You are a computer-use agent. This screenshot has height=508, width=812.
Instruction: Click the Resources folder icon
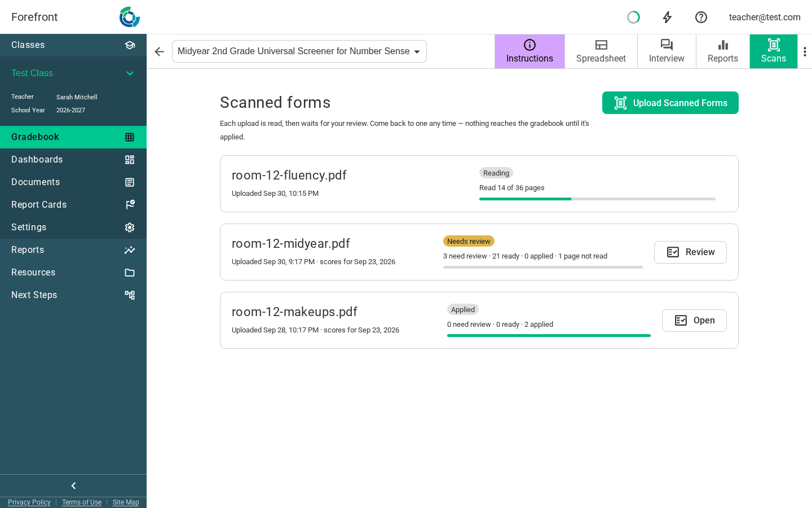(x=130, y=273)
